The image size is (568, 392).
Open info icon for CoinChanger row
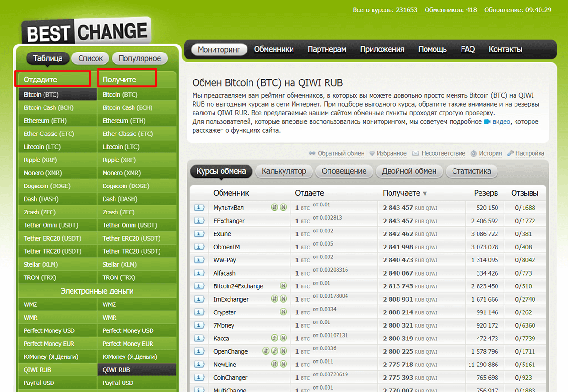tap(199, 378)
